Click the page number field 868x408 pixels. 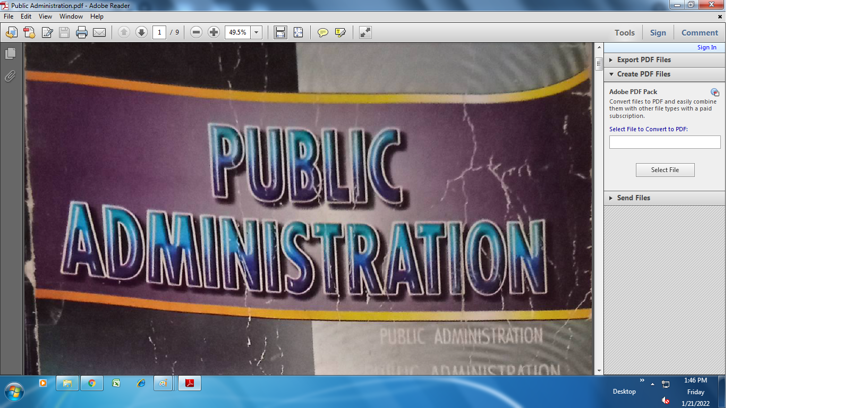coord(159,32)
